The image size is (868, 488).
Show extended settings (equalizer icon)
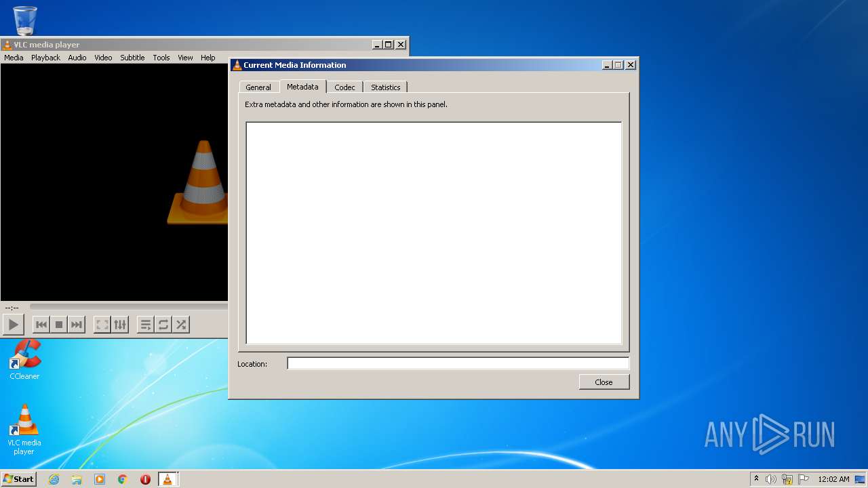click(x=120, y=325)
